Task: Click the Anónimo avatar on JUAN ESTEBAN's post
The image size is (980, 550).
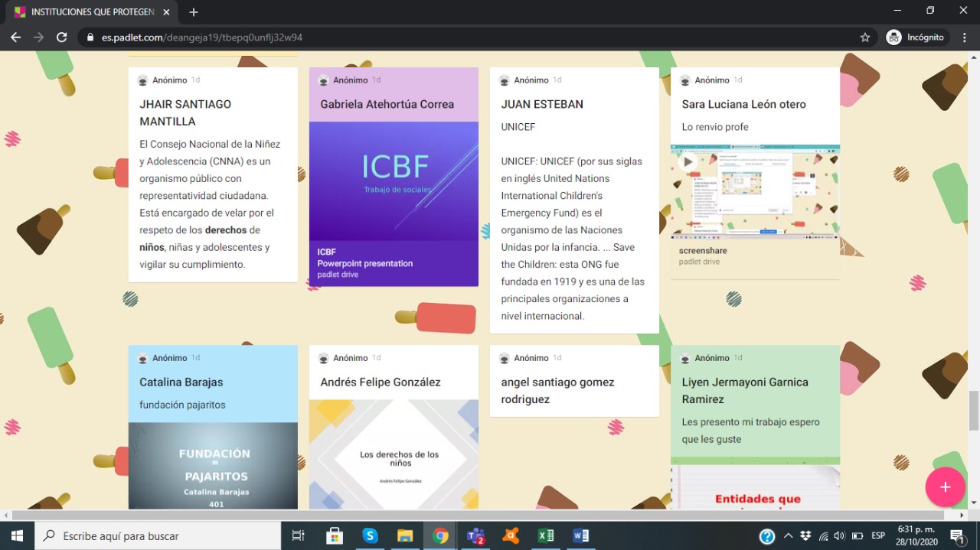Action: pos(504,80)
